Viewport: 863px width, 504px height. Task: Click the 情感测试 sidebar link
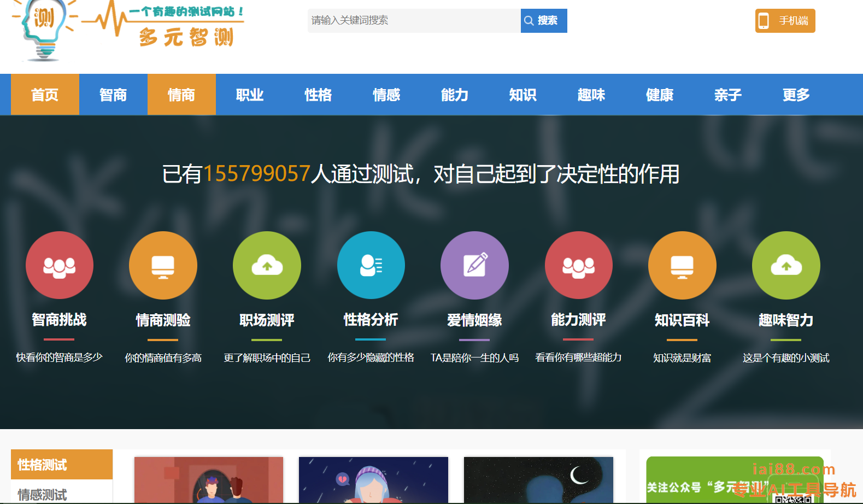point(43,494)
